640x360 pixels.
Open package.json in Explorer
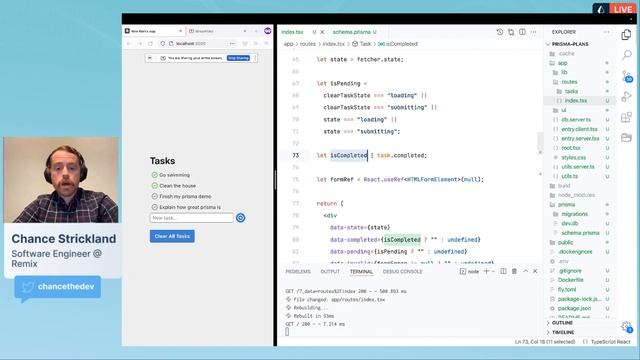coord(574,308)
